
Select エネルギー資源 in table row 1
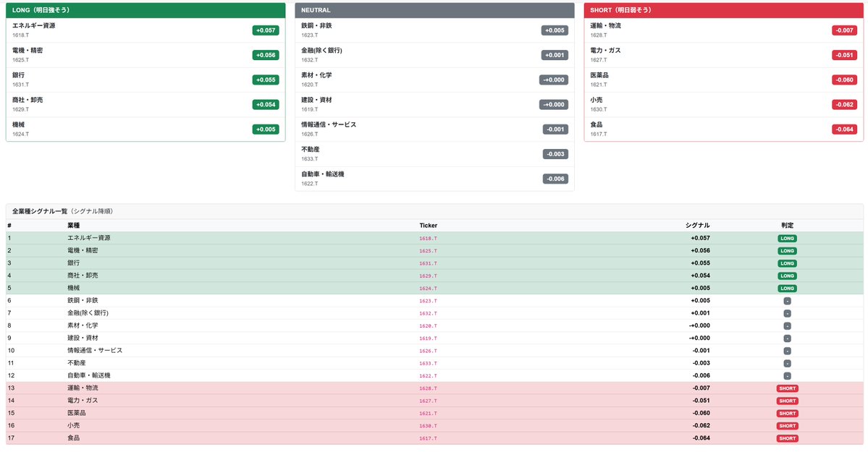point(89,238)
